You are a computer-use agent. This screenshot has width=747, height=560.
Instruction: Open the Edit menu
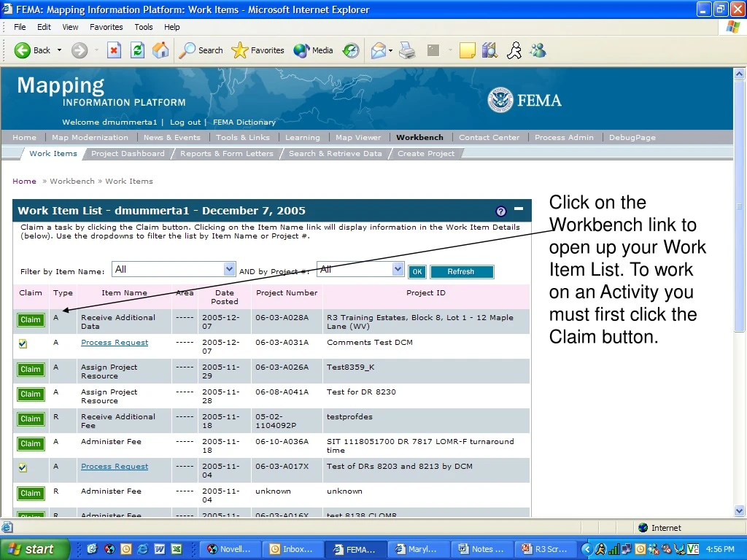coord(44,27)
